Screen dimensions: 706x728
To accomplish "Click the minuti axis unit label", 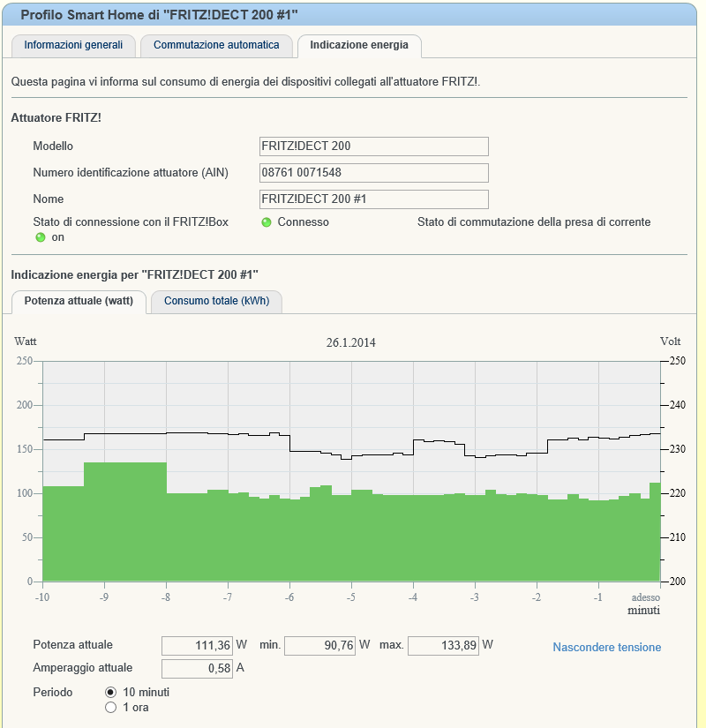I will (643, 610).
